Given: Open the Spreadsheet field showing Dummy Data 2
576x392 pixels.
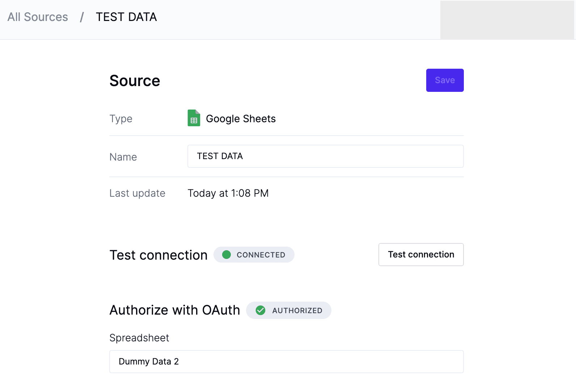Looking at the screenshot, I should [286, 362].
